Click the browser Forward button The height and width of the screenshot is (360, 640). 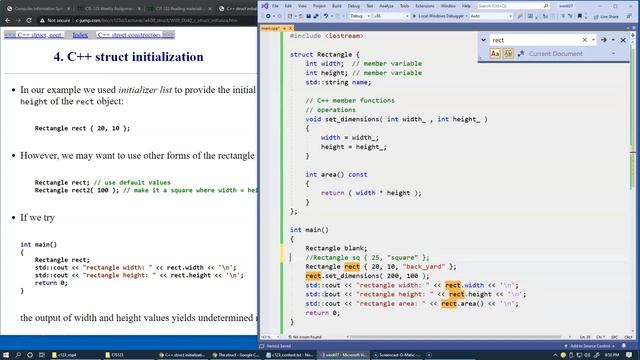coord(18,20)
